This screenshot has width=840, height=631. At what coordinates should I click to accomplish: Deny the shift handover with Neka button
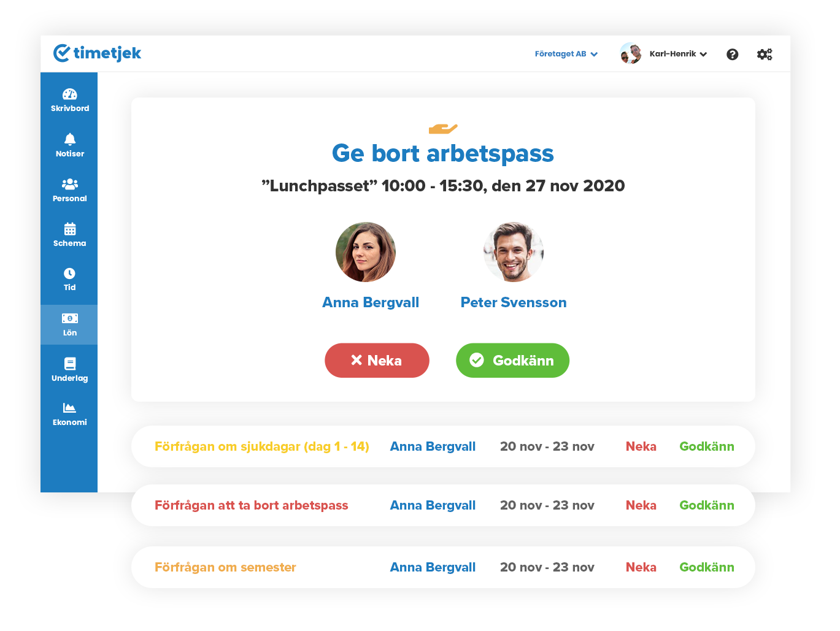(377, 361)
